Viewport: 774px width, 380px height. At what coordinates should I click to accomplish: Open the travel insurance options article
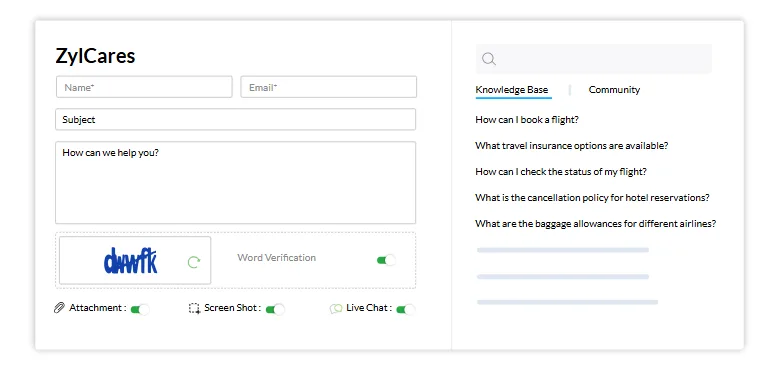tap(572, 146)
